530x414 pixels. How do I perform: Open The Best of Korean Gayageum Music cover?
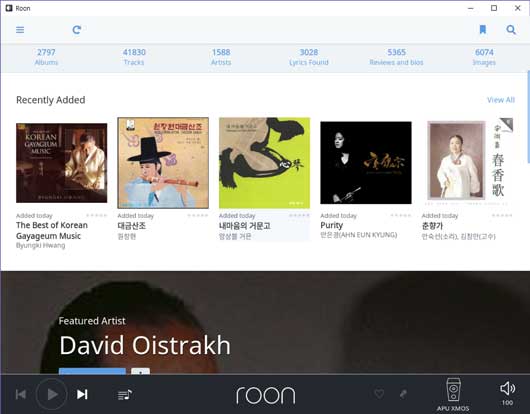(x=62, y=163)
